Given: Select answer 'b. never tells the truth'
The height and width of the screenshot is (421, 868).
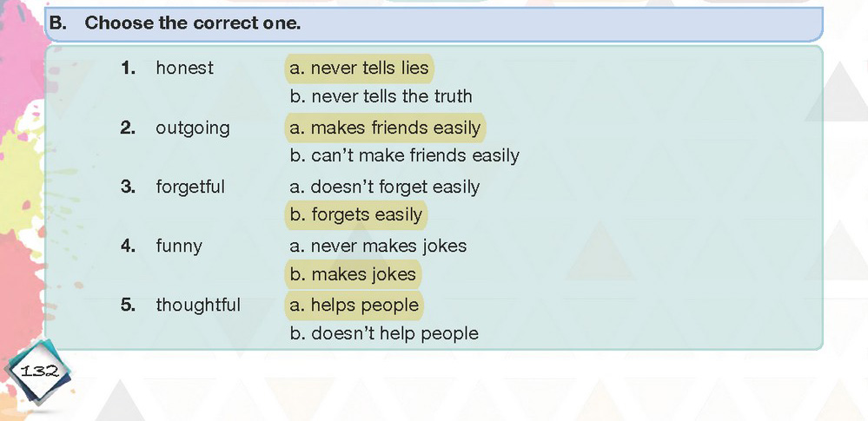Looking at the screenshot, I should (x=381, y=97).
